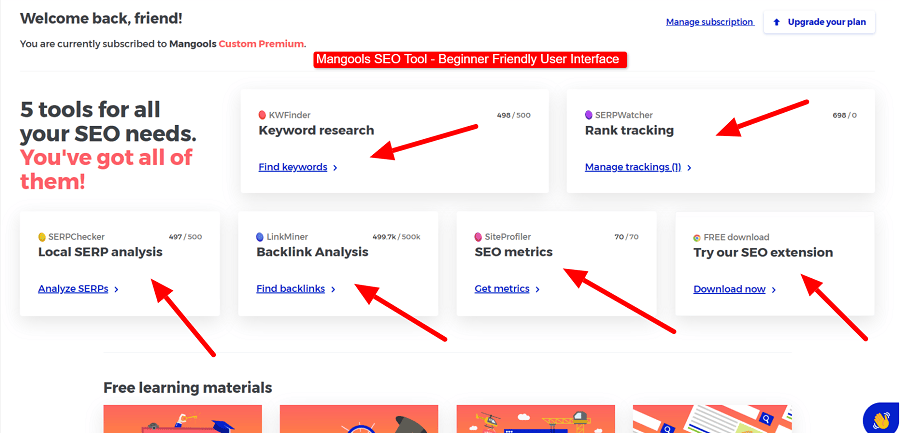Click Download now for SEO extension
This screenshot has width=900, height=433.
pos(729,289)
